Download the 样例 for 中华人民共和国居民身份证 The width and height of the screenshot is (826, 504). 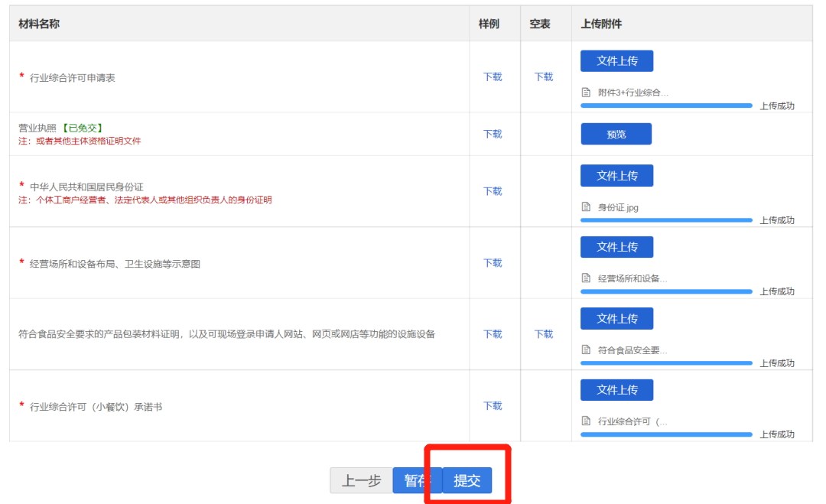(493, 191)
